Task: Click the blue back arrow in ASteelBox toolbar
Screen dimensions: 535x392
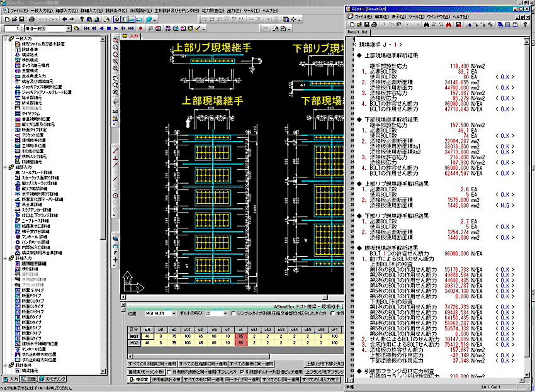Action: click(64, 20)
